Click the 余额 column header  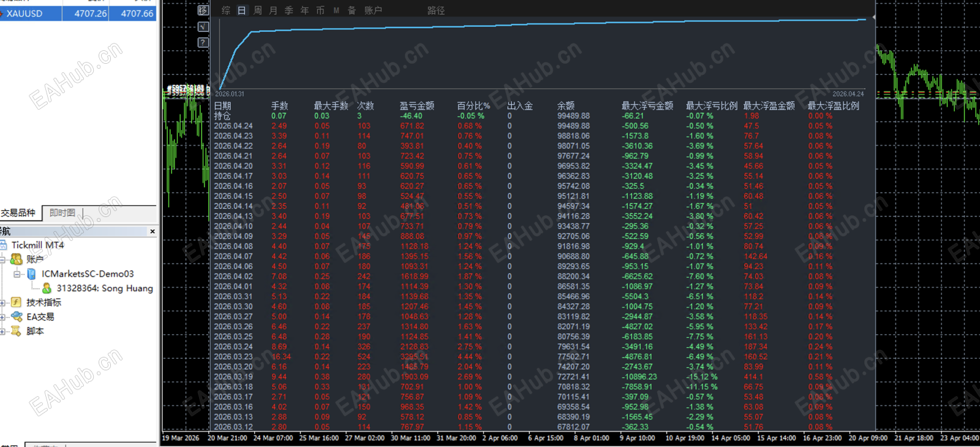point(566,106)
